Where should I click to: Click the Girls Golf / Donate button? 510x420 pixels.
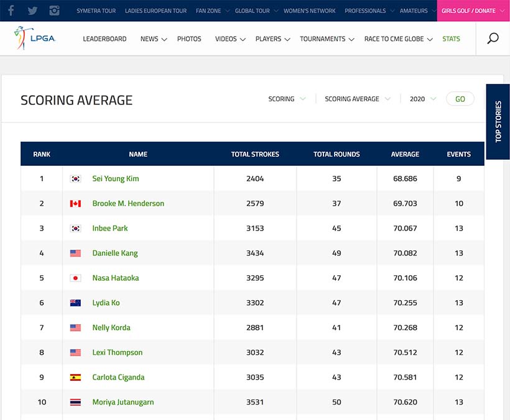[x=473, y=11]
